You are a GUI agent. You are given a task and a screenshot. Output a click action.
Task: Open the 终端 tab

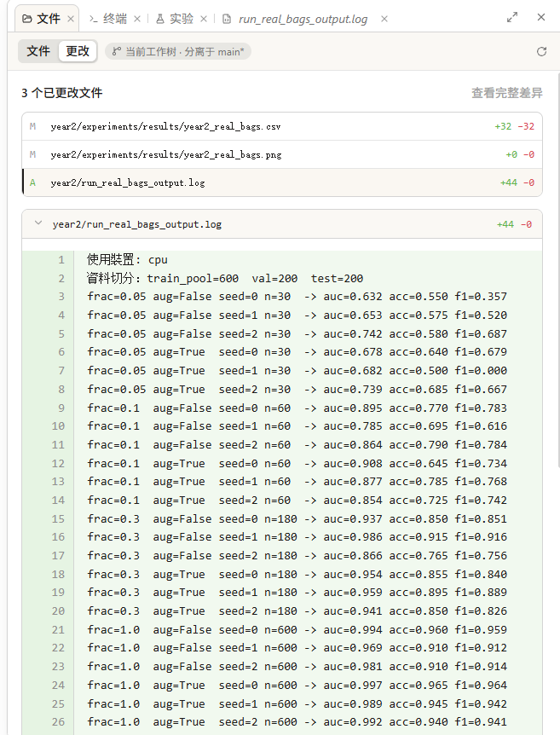click(108, 19)
